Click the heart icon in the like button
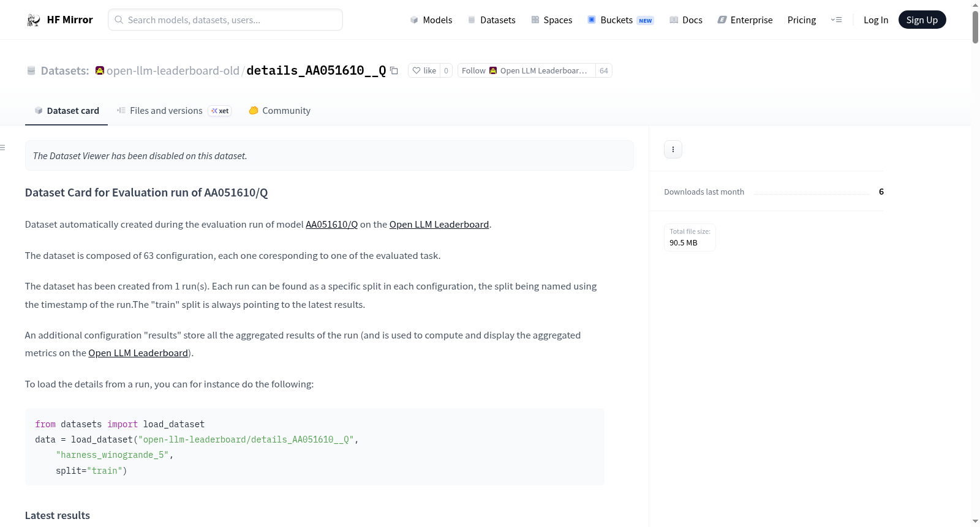The image size is (980, 527). [x=417, y=70]
